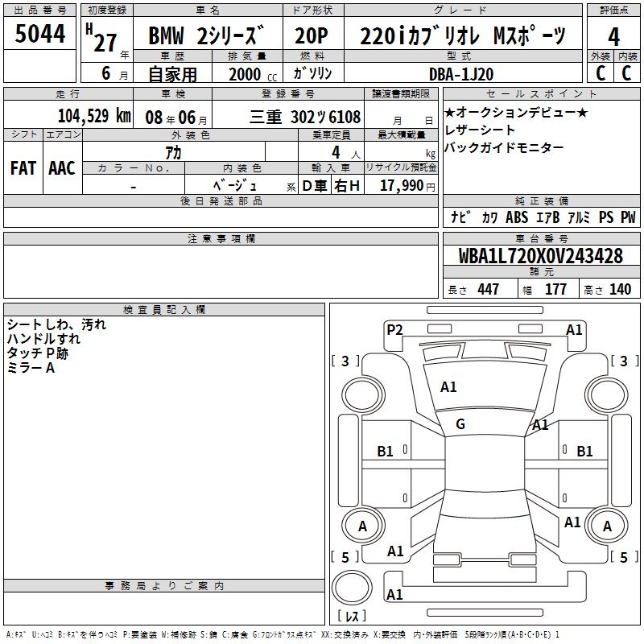
Task: Click the PW equipment entry
Action: coord(628,217)
